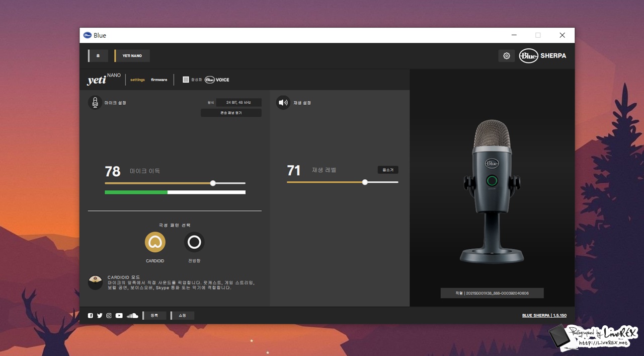Open the firmware sub-tab
The height and width of the screenshot is (356, 644).
pyautogui.click(x=159, y=80)
